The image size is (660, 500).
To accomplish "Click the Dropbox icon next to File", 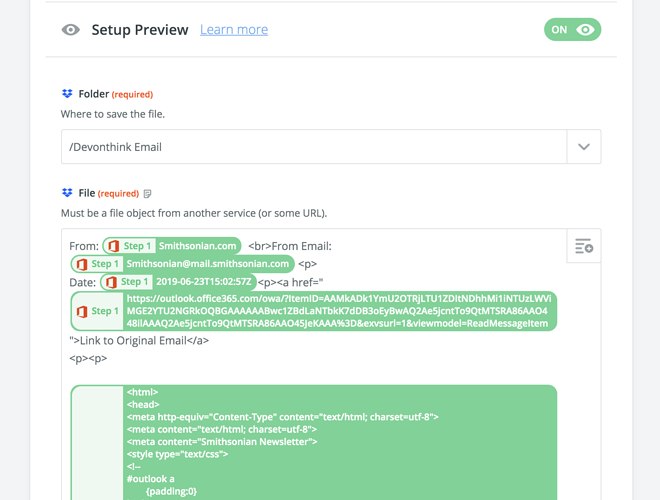I will pos(67,193).
